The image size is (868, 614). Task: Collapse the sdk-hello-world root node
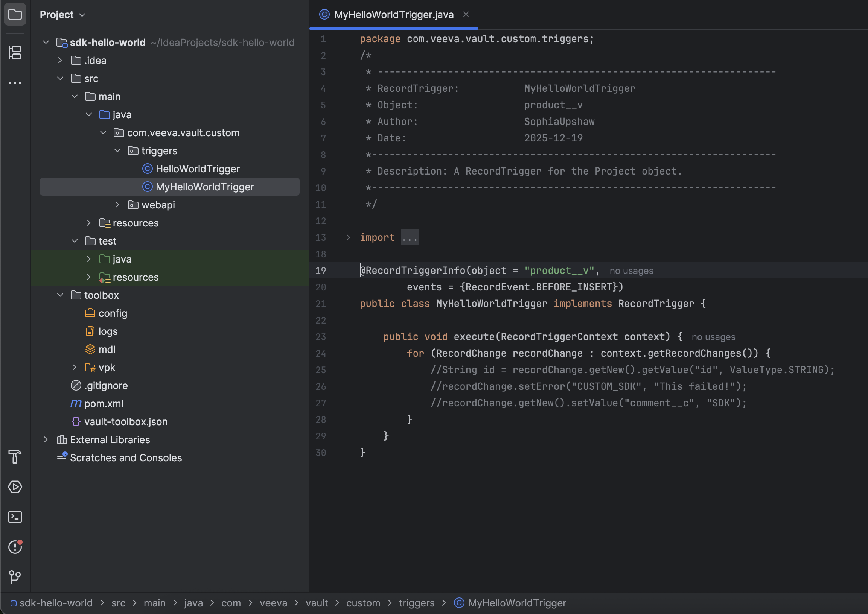(x=46, y=43)
